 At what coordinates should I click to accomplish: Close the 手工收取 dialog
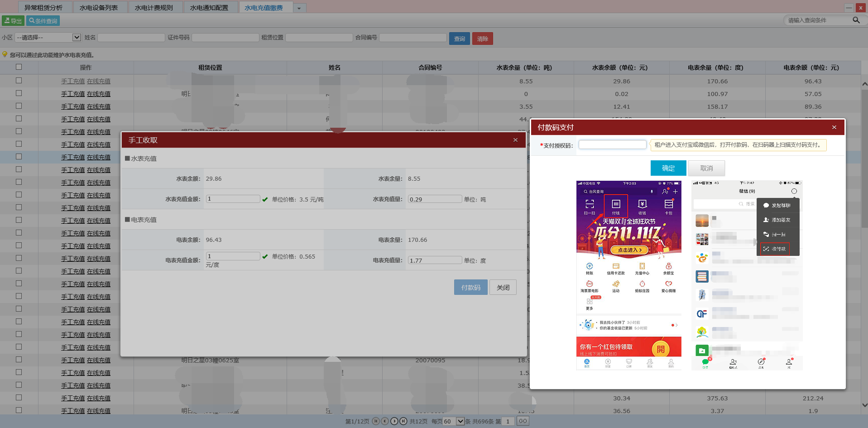point(515,140)
